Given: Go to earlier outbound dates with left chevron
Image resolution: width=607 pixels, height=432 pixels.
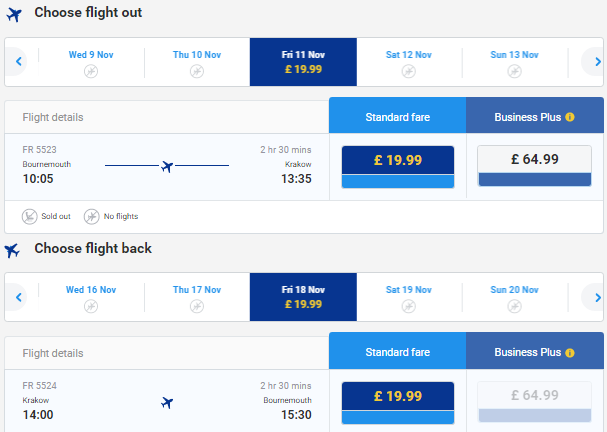Looking at the screenshot, I should click(x=18, y=62).
